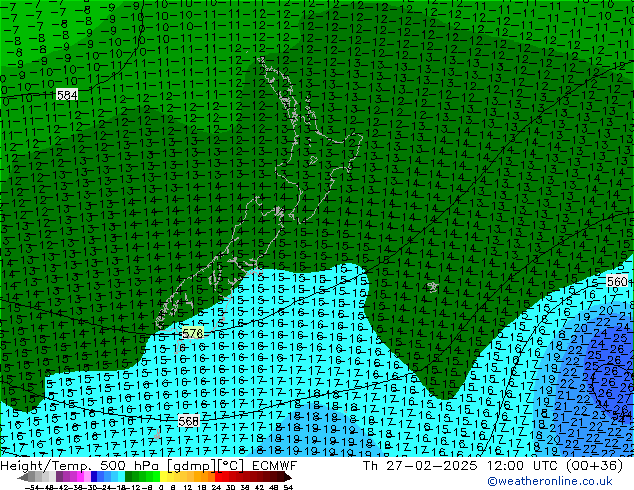
Task: Pick the dark green legend swatch near -12
Action: pos(129,476)
